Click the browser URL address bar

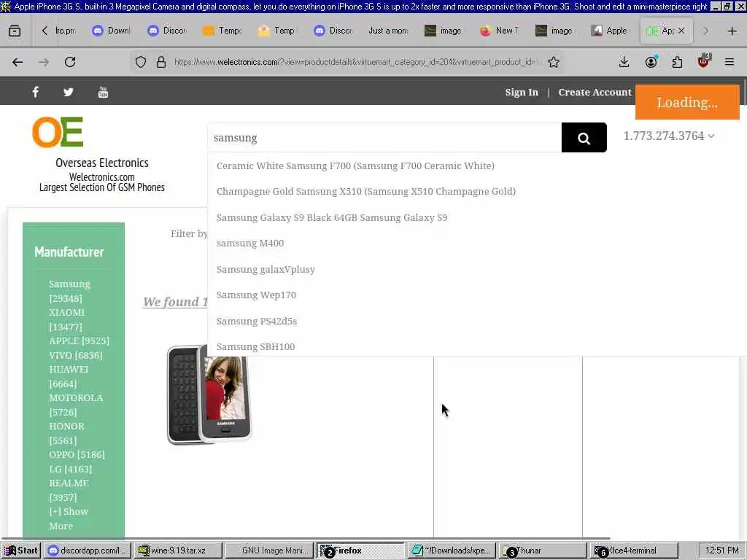pos(355,62)
